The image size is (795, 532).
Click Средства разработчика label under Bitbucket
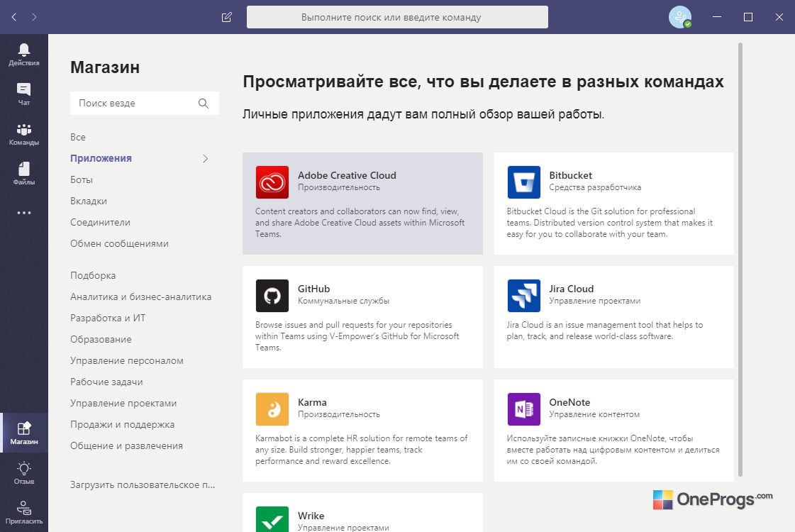(595, 187)
